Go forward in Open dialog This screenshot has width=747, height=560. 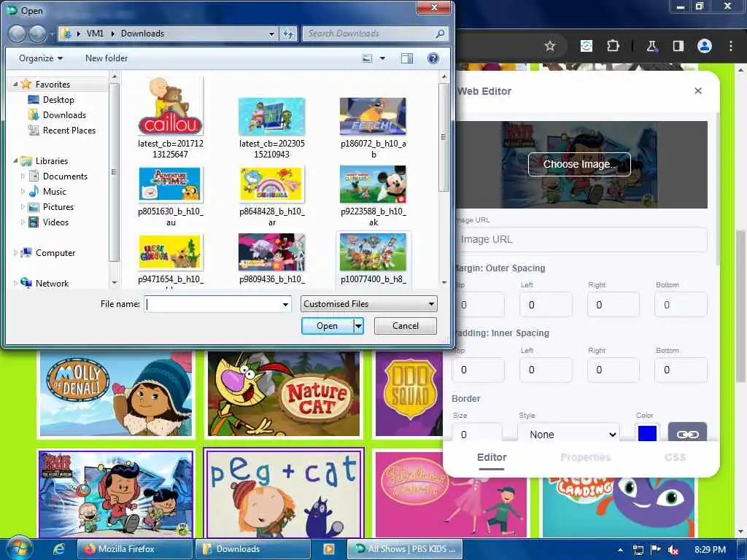click(37, 34)
